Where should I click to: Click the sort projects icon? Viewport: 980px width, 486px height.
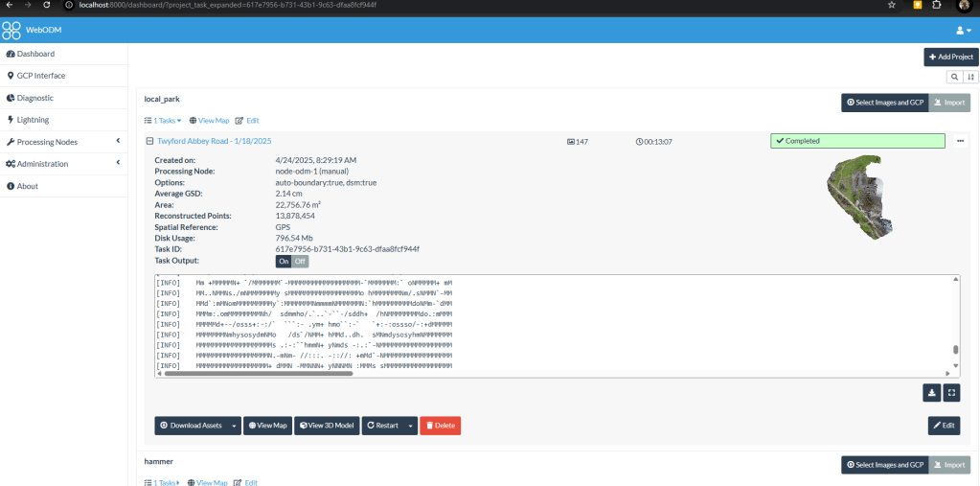tap(970, 77)
